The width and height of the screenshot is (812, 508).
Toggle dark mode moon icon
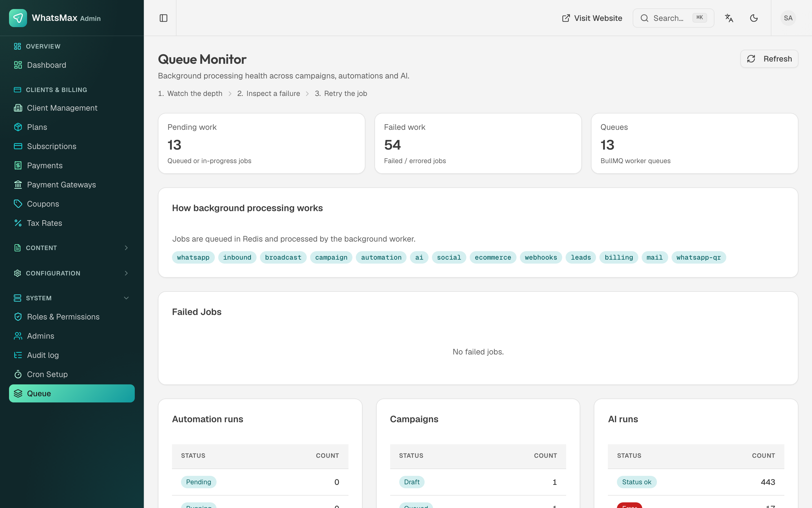point(754,18)
